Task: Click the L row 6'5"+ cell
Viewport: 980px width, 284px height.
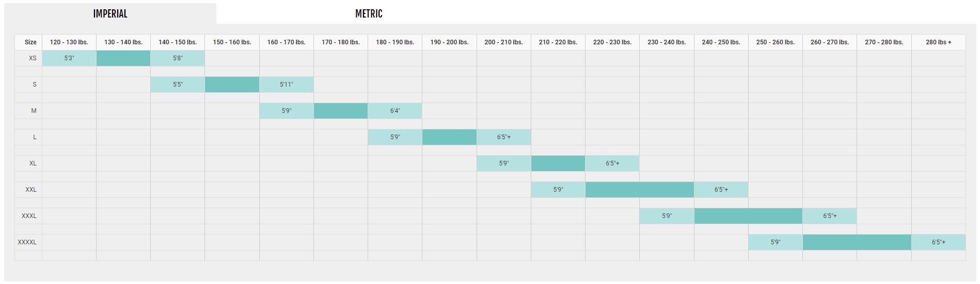Action: pyautogui.click(x=503, y=137)
